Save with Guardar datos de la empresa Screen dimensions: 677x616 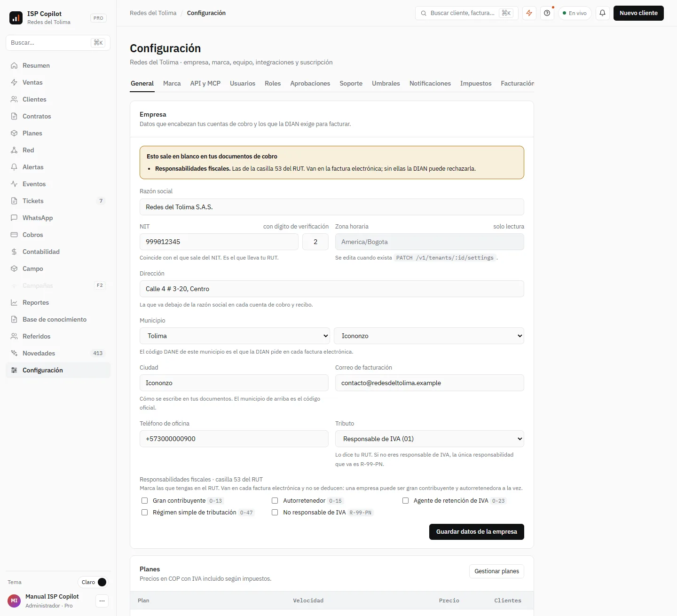coord(477,532)
